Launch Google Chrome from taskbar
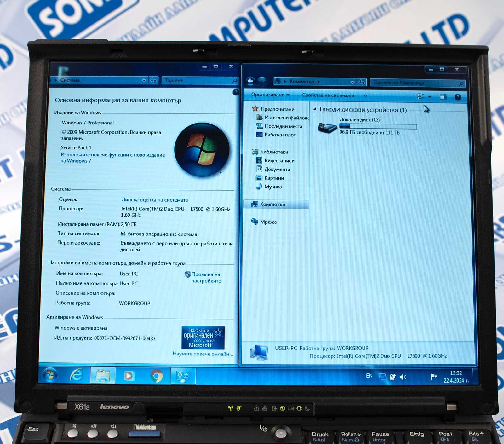Screen dimensions: 504x444 click(157, 376)
